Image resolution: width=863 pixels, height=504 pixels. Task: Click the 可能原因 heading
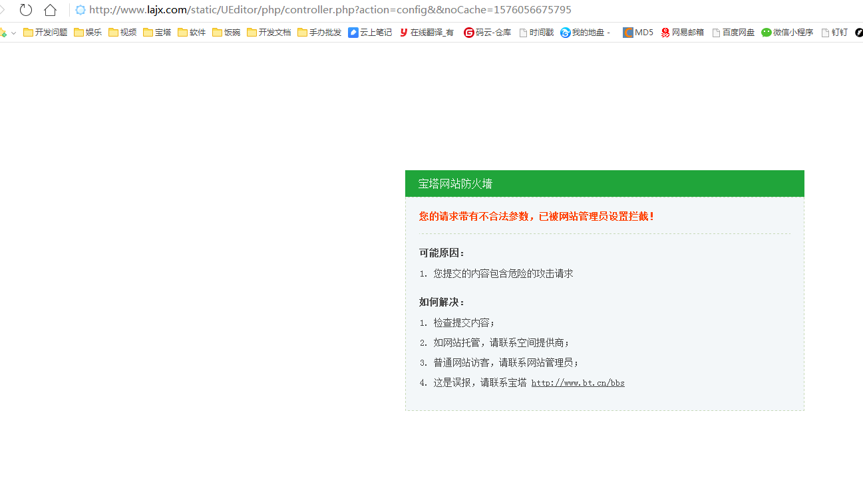tap(442, 253)
